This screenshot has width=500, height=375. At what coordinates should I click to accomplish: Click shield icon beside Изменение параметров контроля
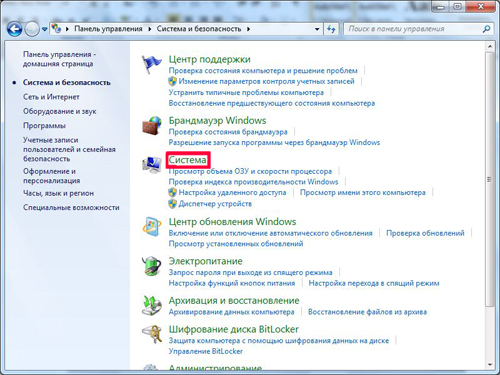tap(172, 81)
